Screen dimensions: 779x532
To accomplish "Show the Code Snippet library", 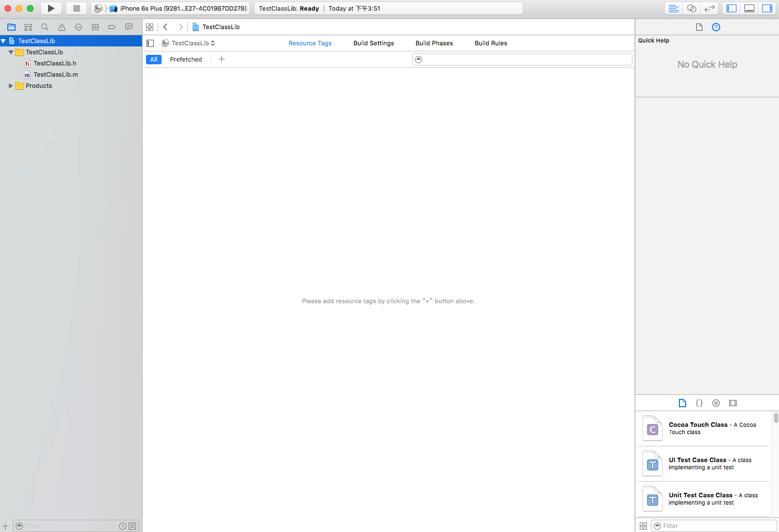I will 699,403.
